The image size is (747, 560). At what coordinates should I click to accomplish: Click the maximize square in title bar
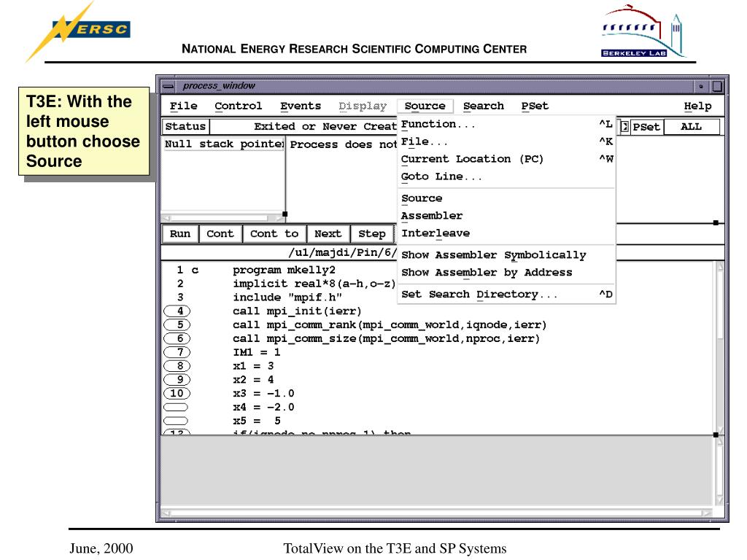[717, 86]
